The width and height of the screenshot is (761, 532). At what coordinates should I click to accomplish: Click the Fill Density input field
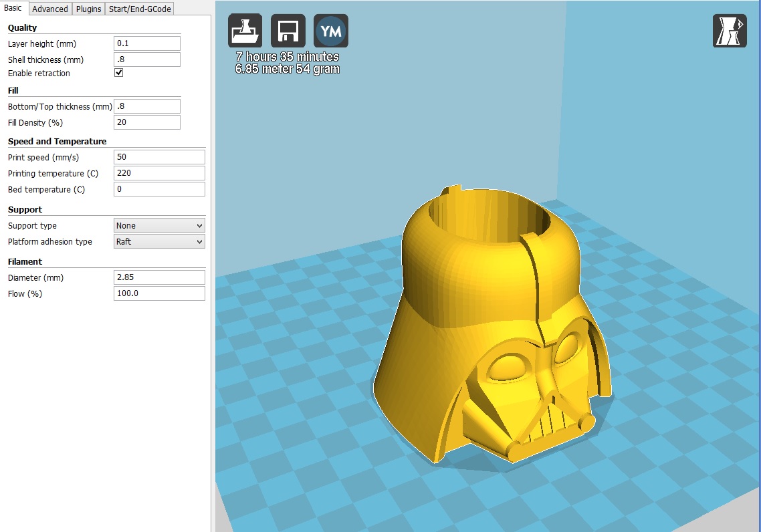pyautogui.click(x=147, y=122)
